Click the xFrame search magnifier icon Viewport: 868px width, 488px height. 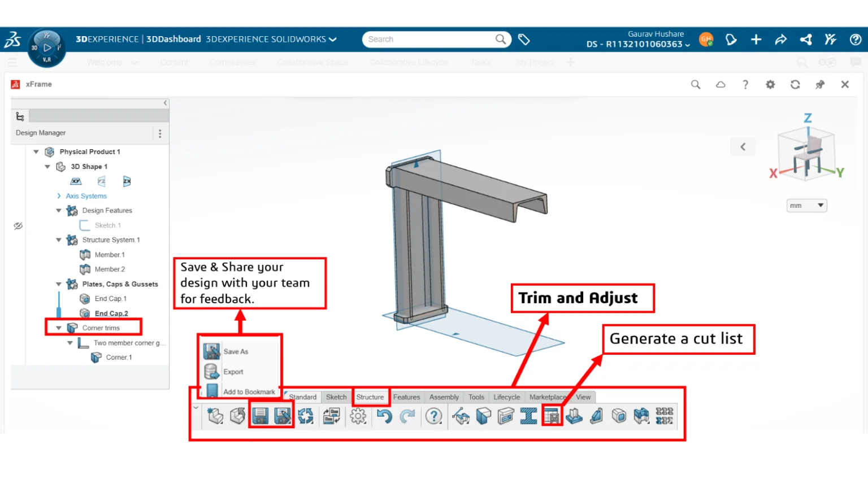click(696, 85)
